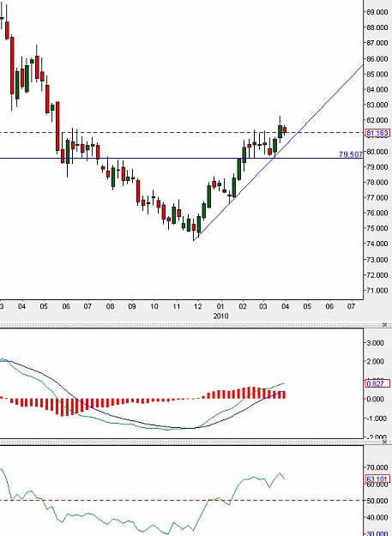The height and width of the screenshot is (536, 392).
Task: Click the 79.507 horizontal line label
Action: click(x=351, y=154)
